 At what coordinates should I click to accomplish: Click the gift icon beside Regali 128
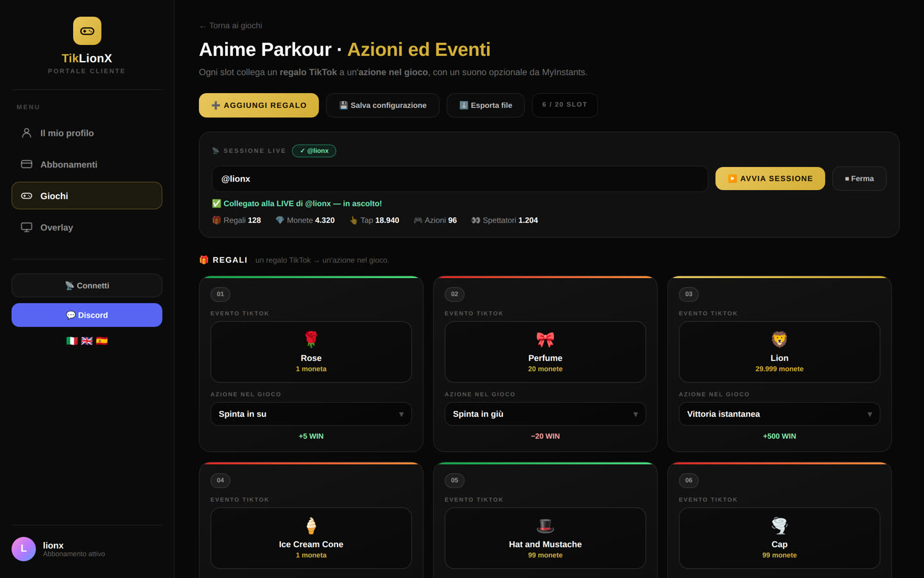click(x=216, y=220)
